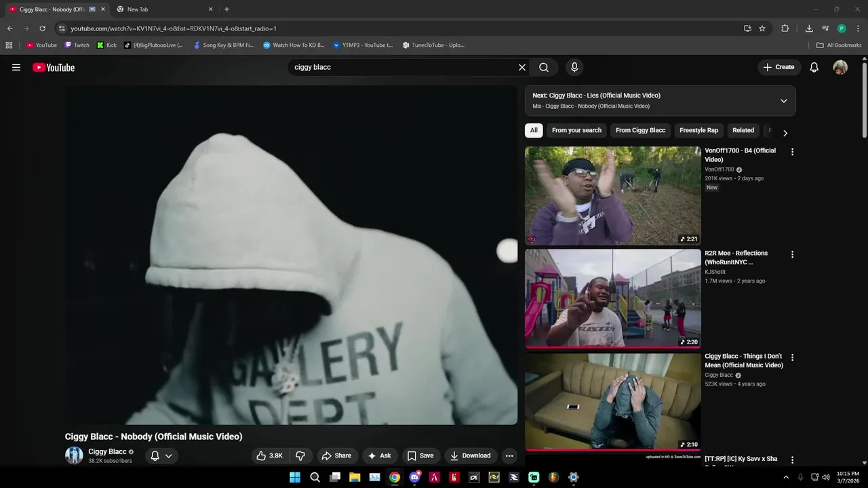Play Things I Don't Mean thumbnail
This screenshot has width=868, height=488.
613,401
